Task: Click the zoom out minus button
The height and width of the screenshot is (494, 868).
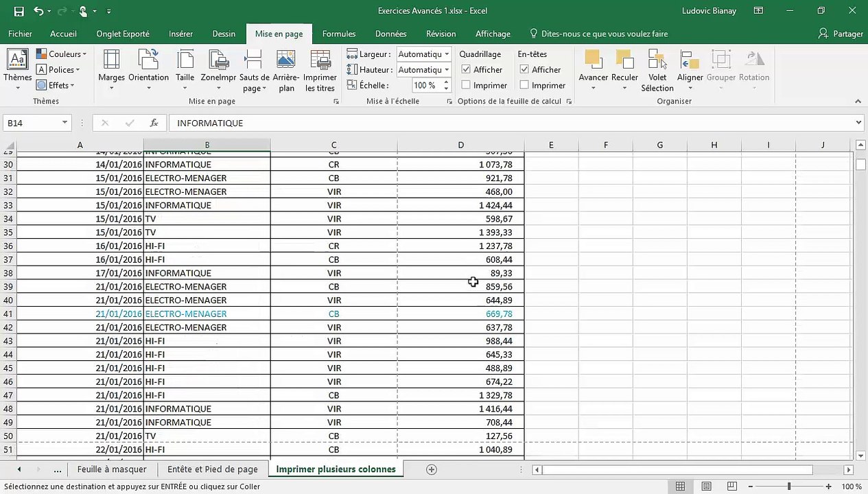Action: (751, 486)
